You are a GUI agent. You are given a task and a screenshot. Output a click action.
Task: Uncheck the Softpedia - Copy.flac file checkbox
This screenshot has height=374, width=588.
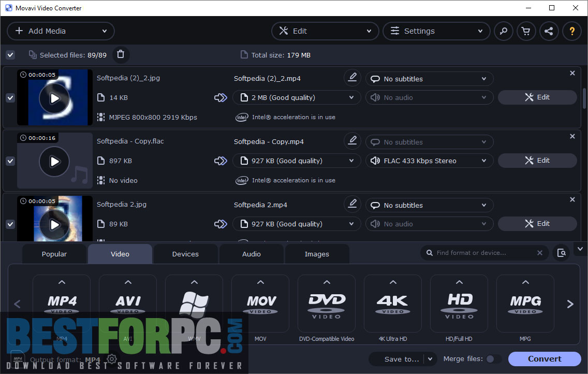[x=10, y=161]
